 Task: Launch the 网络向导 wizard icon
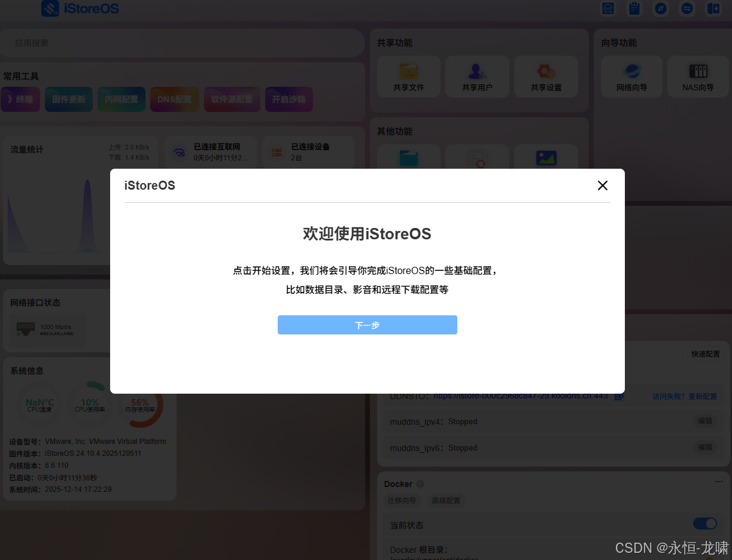631,72
